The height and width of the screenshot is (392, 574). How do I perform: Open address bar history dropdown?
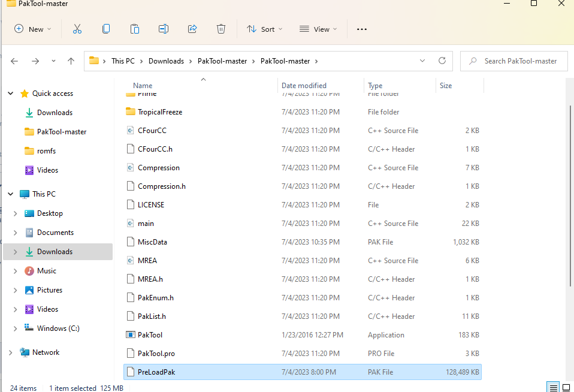[422, 61]
